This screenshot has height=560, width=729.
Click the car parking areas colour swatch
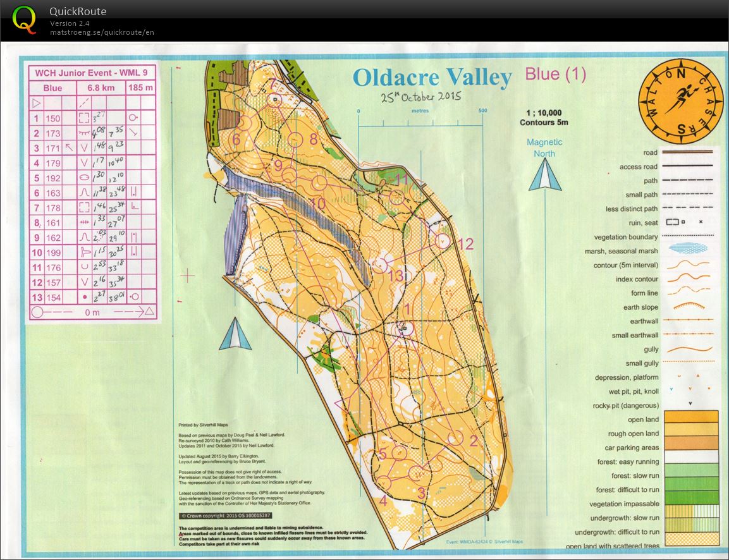(x=691, y=443)
